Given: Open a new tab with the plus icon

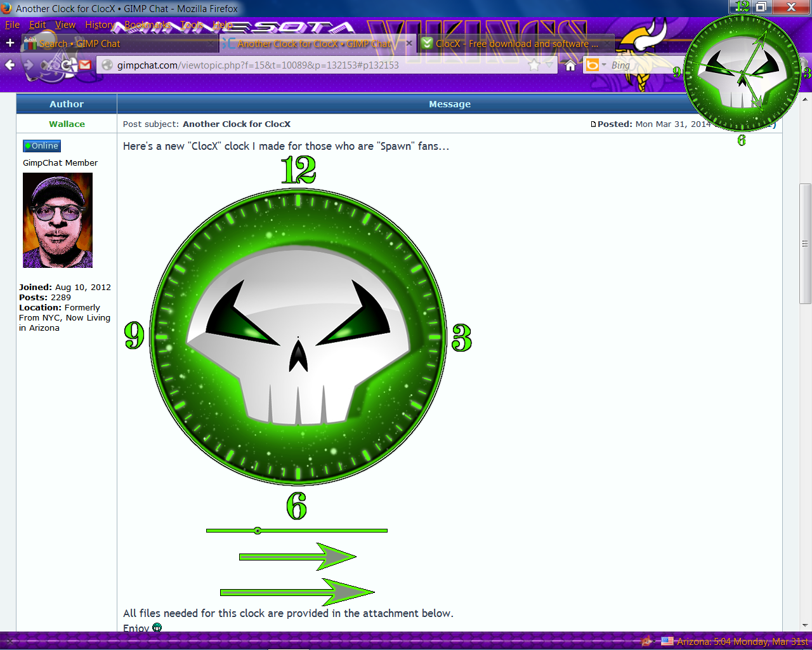Looking at the screenshot, I should (x=10, y=43).
